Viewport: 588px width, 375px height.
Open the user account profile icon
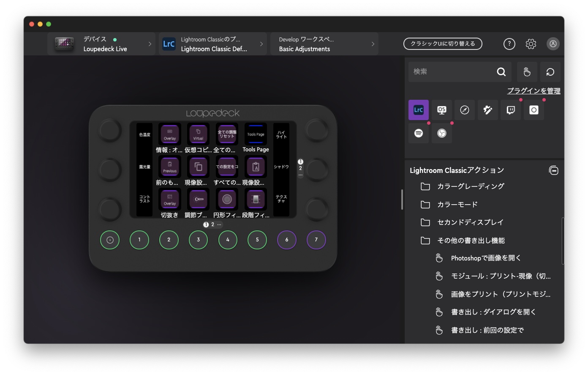click(553, 44)
